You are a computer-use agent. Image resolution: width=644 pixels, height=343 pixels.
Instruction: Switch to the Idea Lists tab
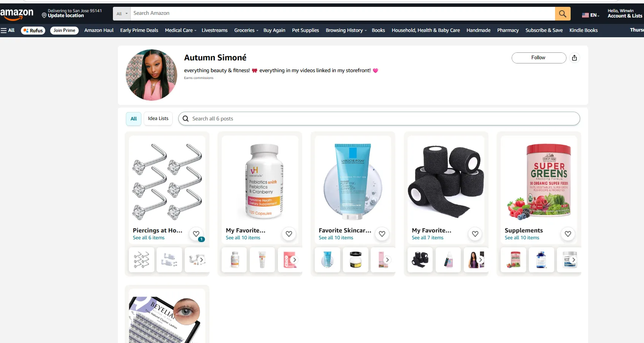click(x=158, y=119)
